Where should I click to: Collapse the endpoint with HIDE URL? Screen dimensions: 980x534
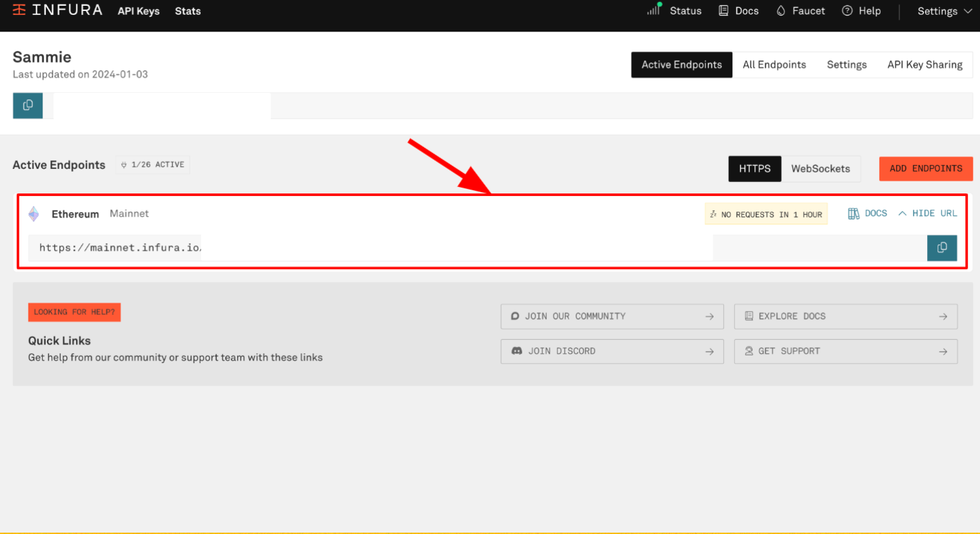click(x=927, y=213)
